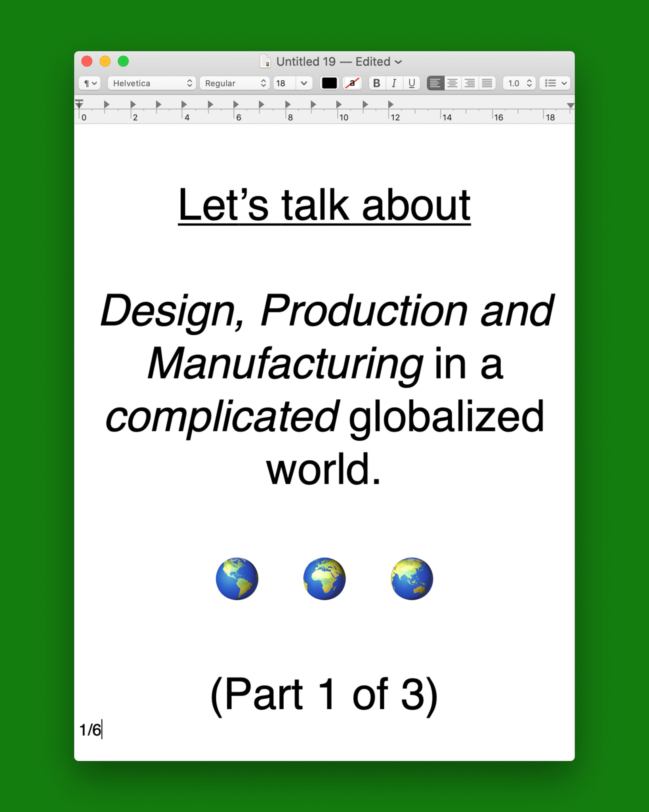Click the Americas globe emoji

coord(237,578)
